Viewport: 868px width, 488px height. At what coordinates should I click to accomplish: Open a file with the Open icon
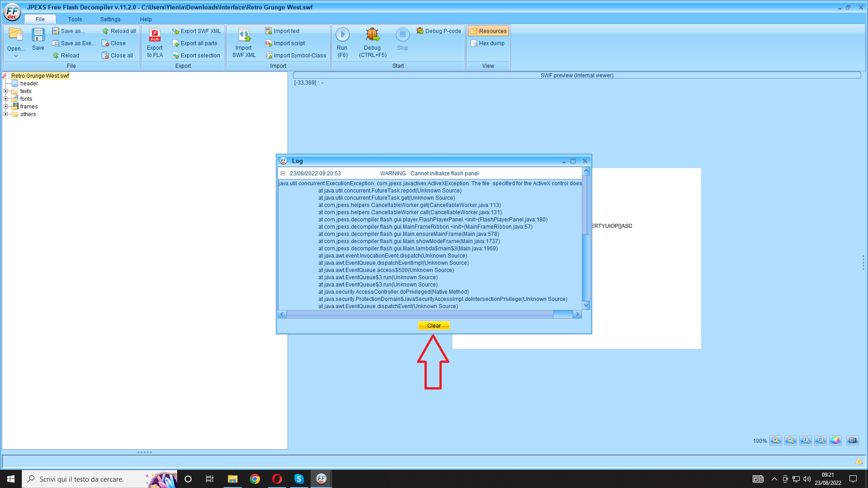pyautogui.click(x=16, y=35)
